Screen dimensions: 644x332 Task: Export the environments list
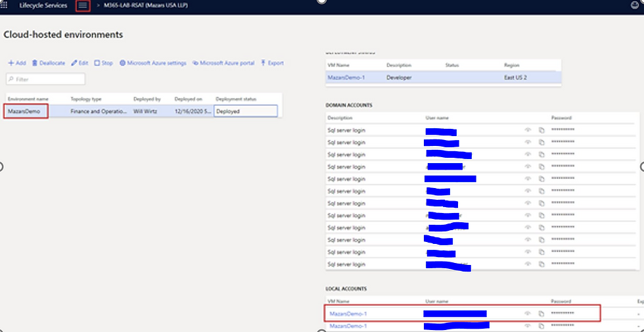point(272,63)
